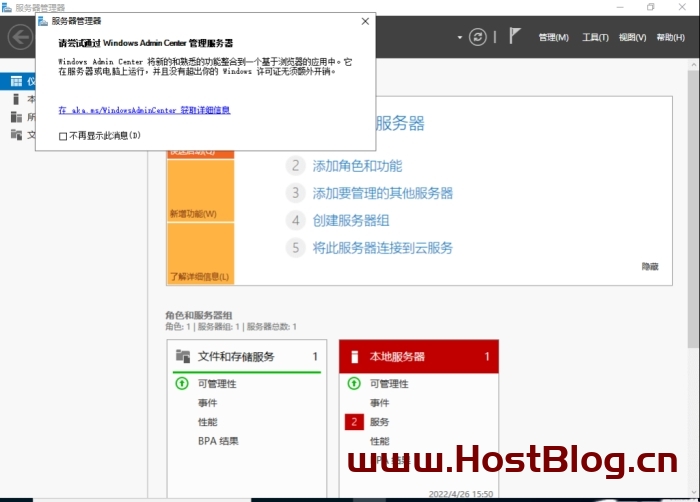The height and width of the screenshot is (502, 700).
Task: Hide the welcome tile via 隐藏
Action: (650, 267)
